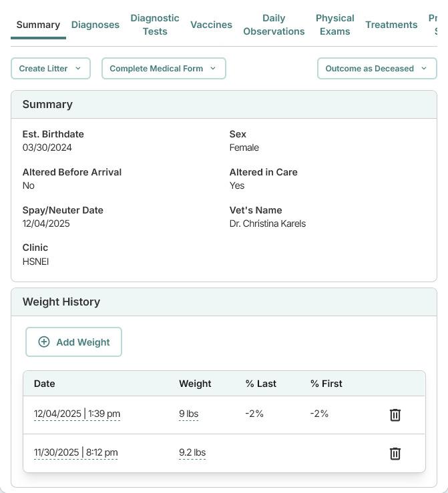This screenshot has width=448, height=493.
Task: Go to the Vaccines tab
Action: (211, 25)
